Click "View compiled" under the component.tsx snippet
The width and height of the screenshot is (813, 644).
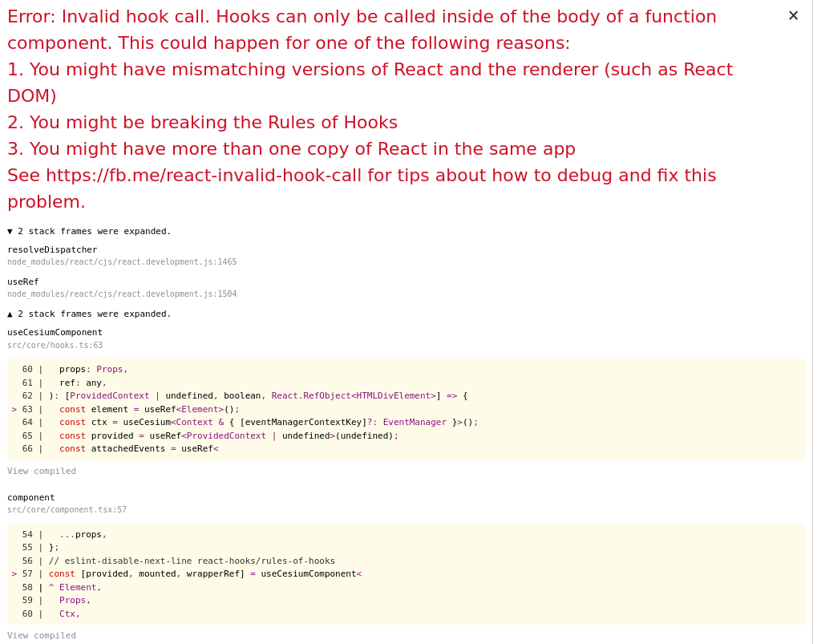(x=41, y=635)
